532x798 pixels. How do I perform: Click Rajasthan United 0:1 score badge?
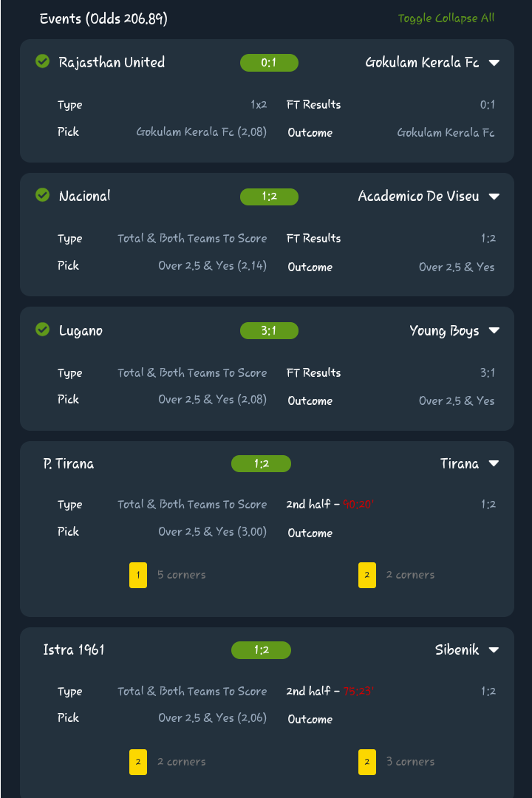coord(269,63)
